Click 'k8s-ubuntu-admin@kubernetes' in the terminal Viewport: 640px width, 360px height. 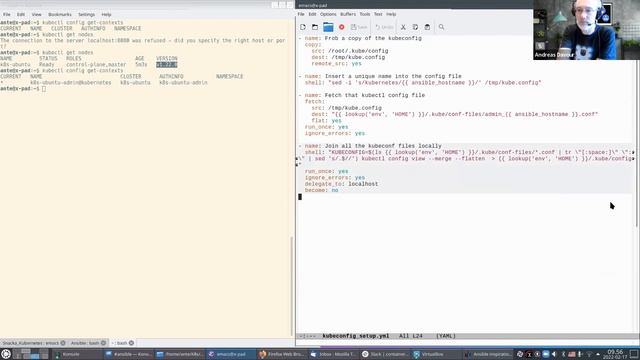(71, 82)
